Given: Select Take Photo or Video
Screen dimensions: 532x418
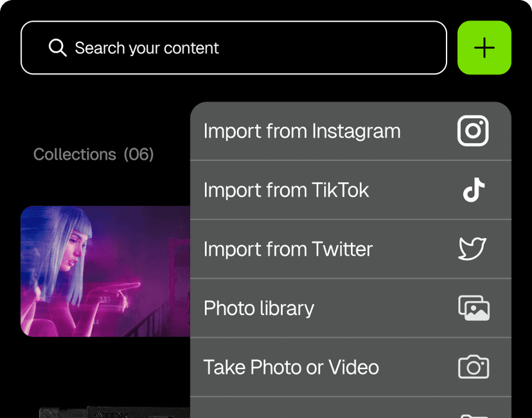Looking at the screenshot, I should click(x=290, y=367).
